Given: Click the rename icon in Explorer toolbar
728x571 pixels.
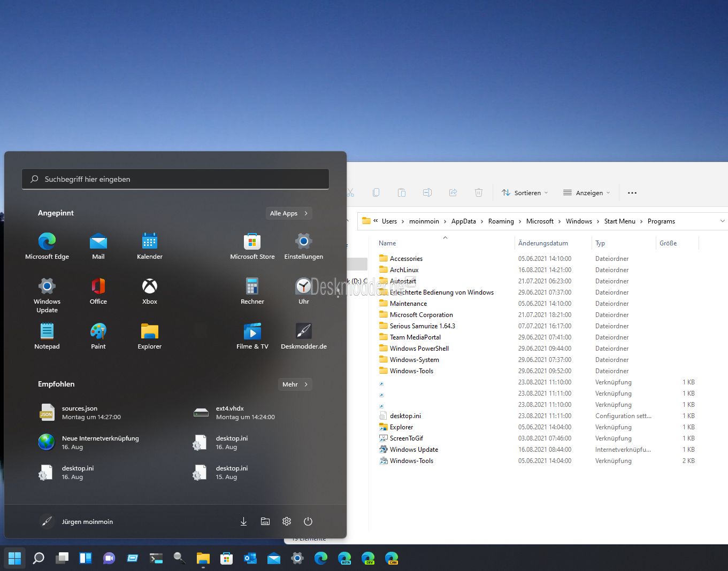Looking at the screenshot, I should (x=427, y=192).
